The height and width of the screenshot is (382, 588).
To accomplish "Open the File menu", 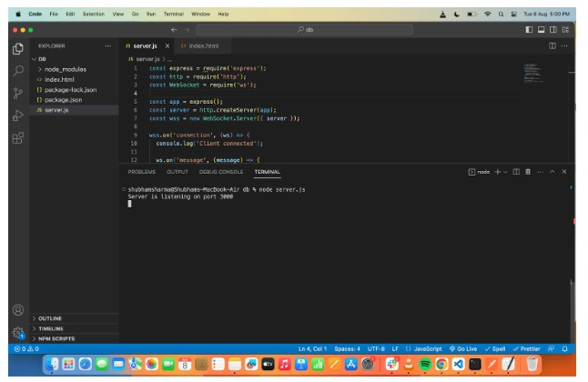I will tap(54, 14).
